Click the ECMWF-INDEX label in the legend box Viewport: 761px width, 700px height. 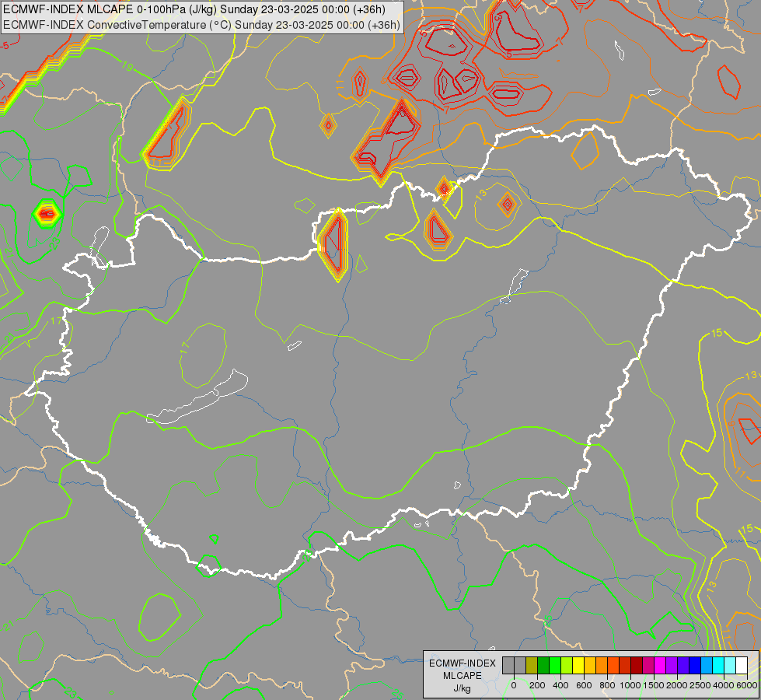tap(463, 663)
